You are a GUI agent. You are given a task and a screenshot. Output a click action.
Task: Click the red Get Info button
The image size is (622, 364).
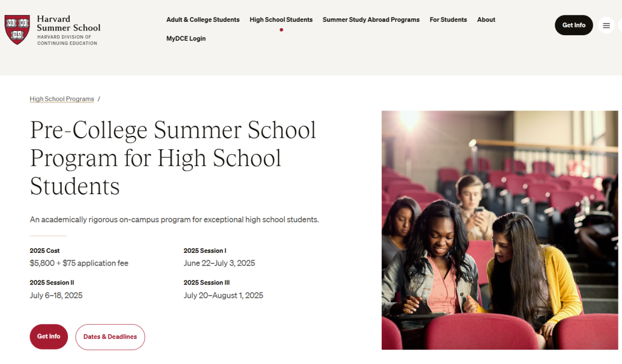pos(49,336)
